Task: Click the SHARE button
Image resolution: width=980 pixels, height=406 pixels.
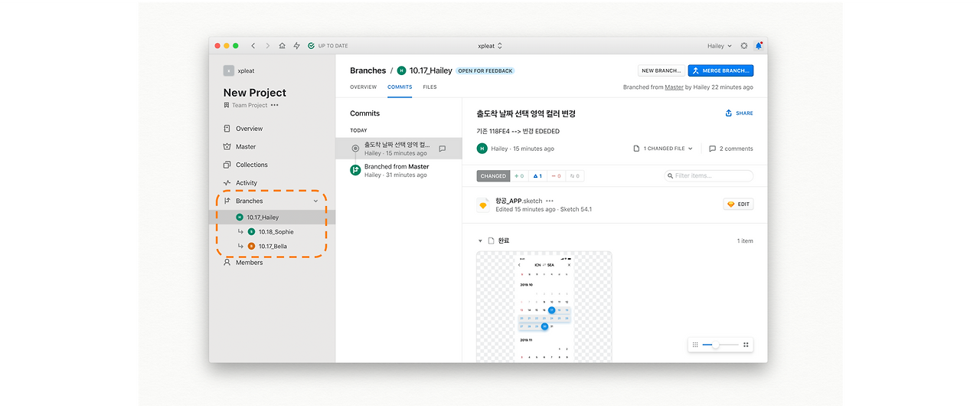Action: coord(739,113)
